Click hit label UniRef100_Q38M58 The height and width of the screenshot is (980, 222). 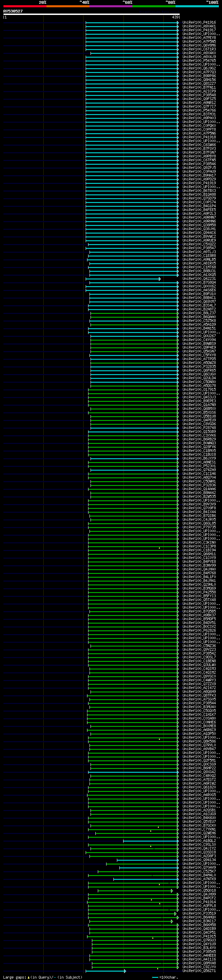point(199,225)
